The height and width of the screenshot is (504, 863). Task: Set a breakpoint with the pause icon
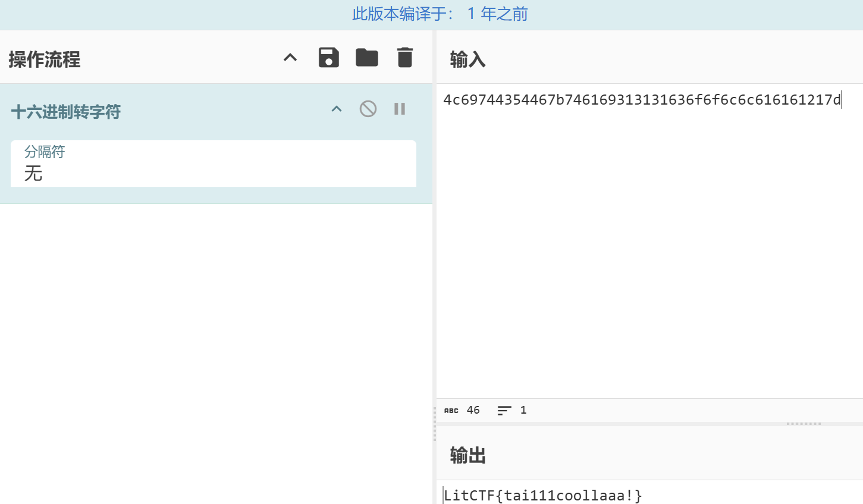(400, 109)
